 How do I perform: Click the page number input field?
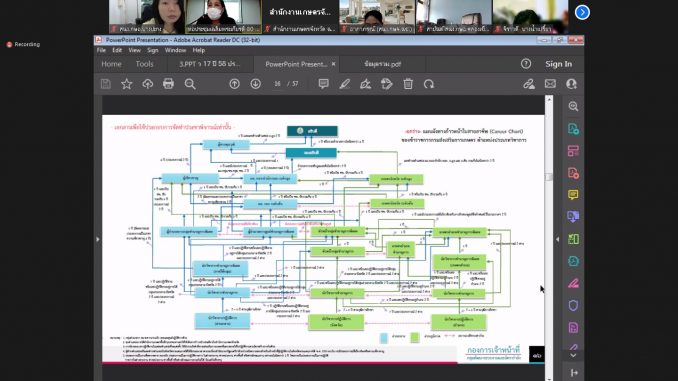pos(277,84)
